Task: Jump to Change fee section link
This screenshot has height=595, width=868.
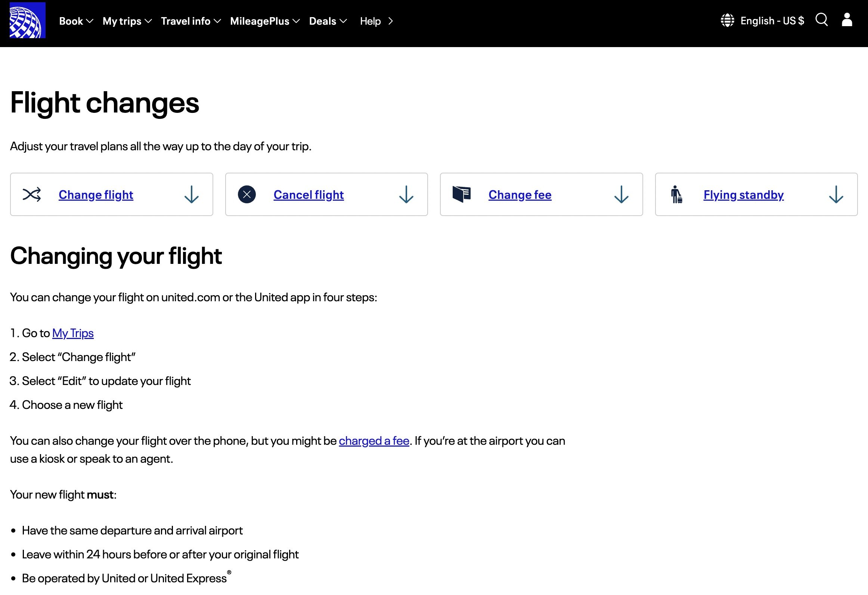Action: click(520, 195)
